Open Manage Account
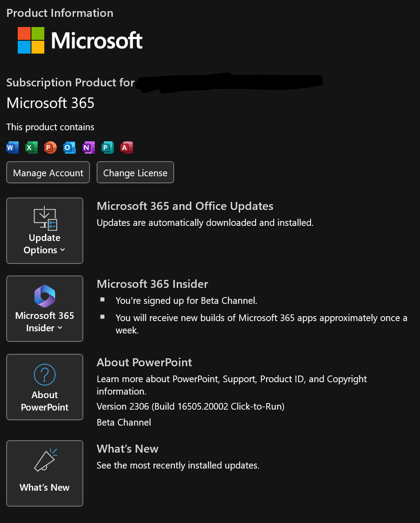Image resolution: width=420 pixels, height=523 pixels. (48, 172)
